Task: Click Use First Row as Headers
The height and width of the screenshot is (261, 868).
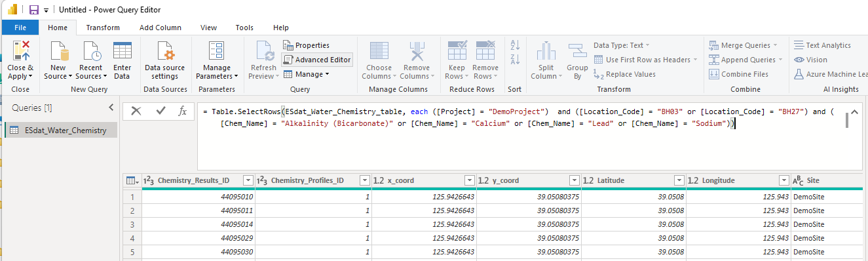Action: [642, 60]
